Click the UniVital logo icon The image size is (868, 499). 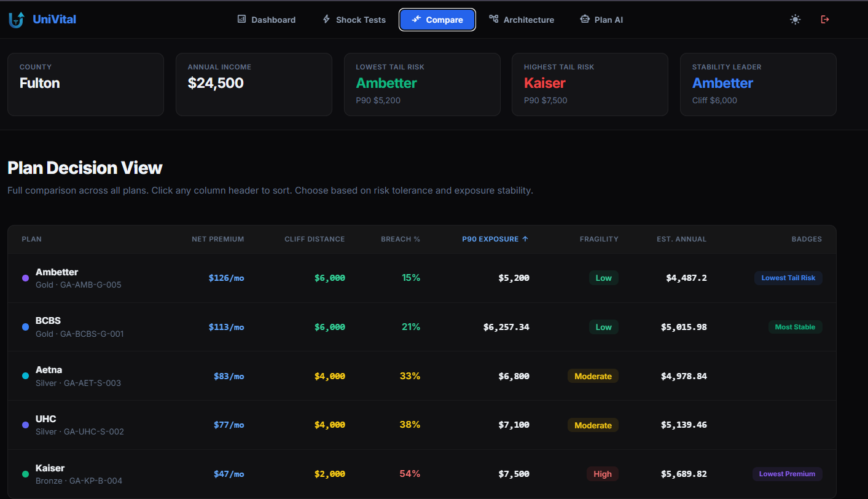click(x=17, y=20)
